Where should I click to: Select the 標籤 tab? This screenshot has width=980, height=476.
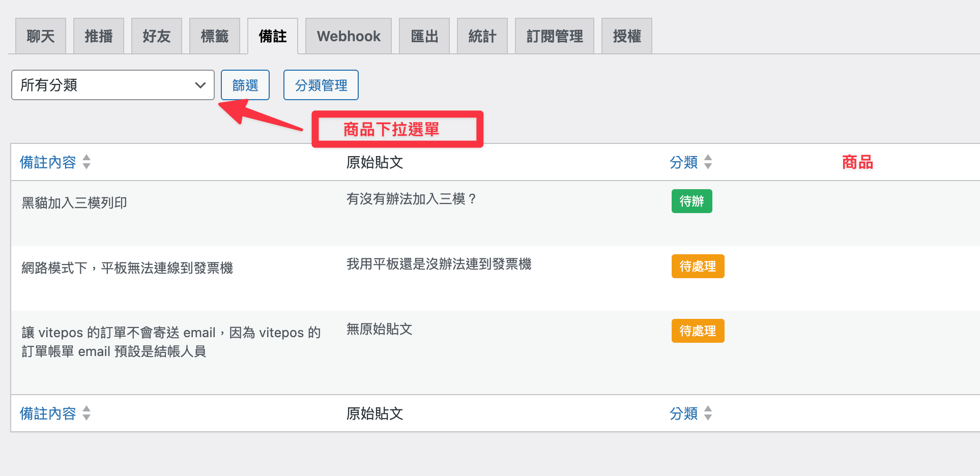(215, 36)
